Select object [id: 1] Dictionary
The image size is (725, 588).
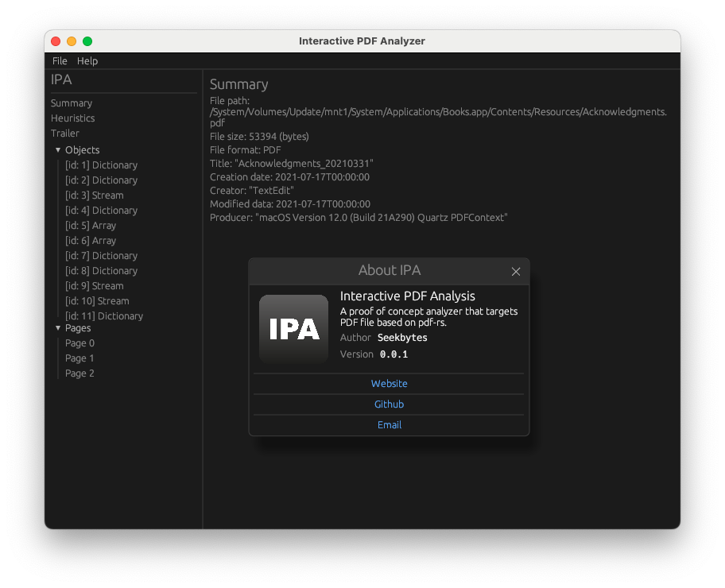[x=101, y=164]
